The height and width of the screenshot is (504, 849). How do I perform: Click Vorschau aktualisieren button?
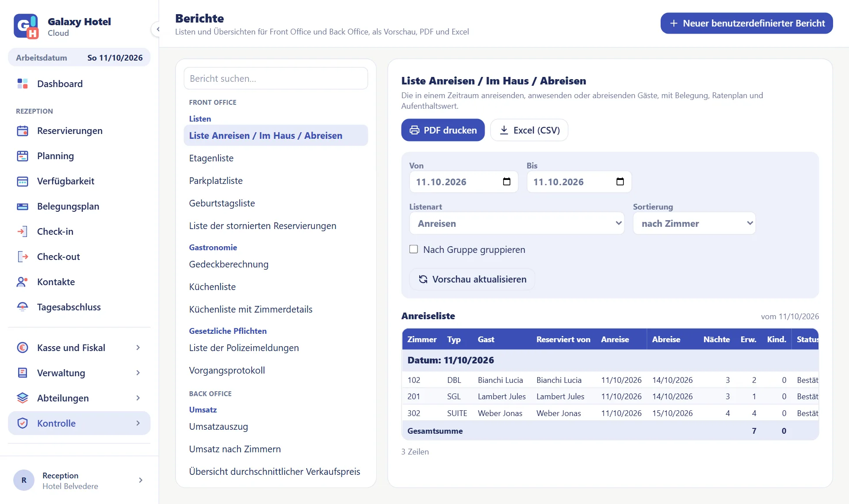(472, 279)
